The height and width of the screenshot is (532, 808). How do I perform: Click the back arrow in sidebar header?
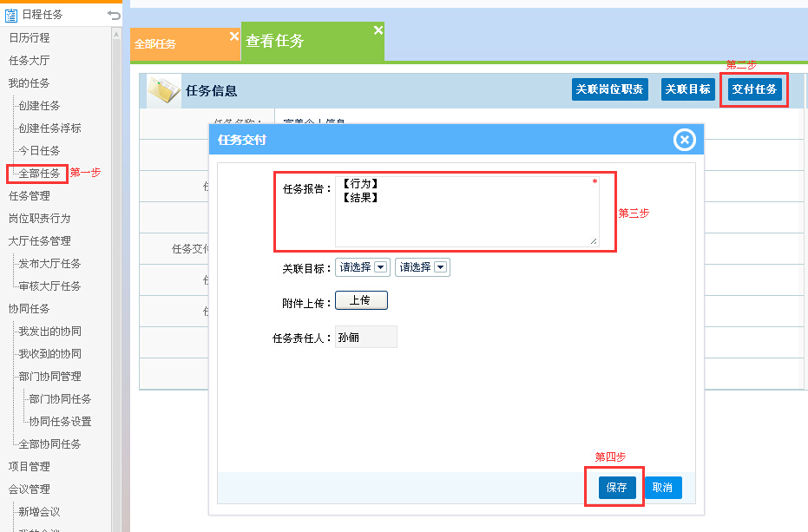[114, 15]
